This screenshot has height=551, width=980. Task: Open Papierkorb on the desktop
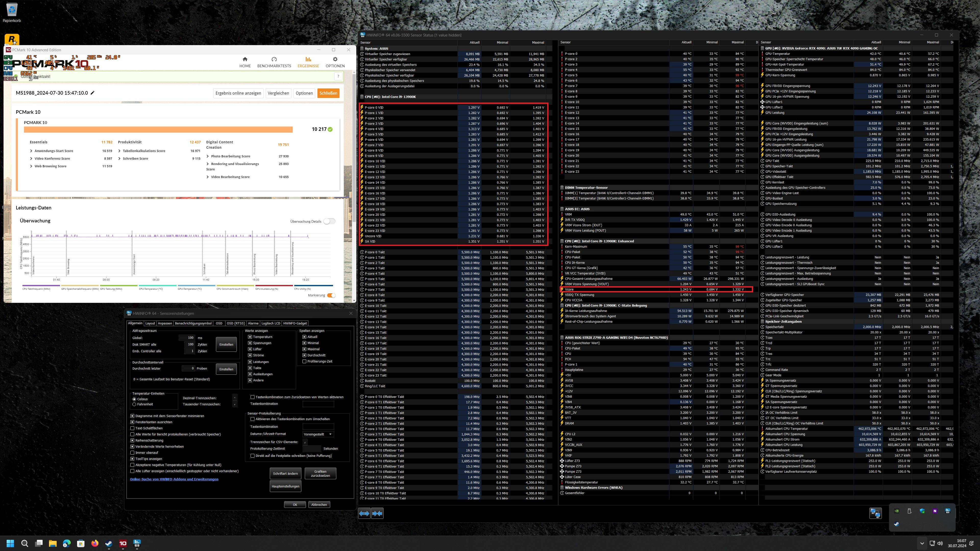point(12,12)
